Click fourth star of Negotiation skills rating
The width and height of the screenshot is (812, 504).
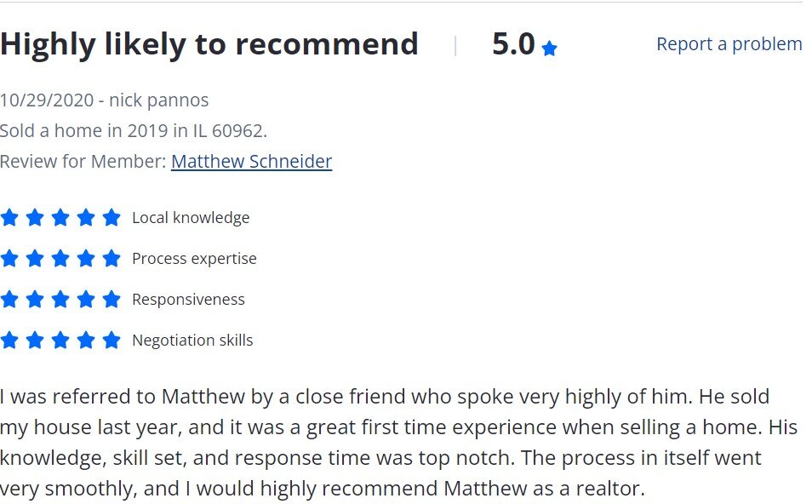coord(86,340)
